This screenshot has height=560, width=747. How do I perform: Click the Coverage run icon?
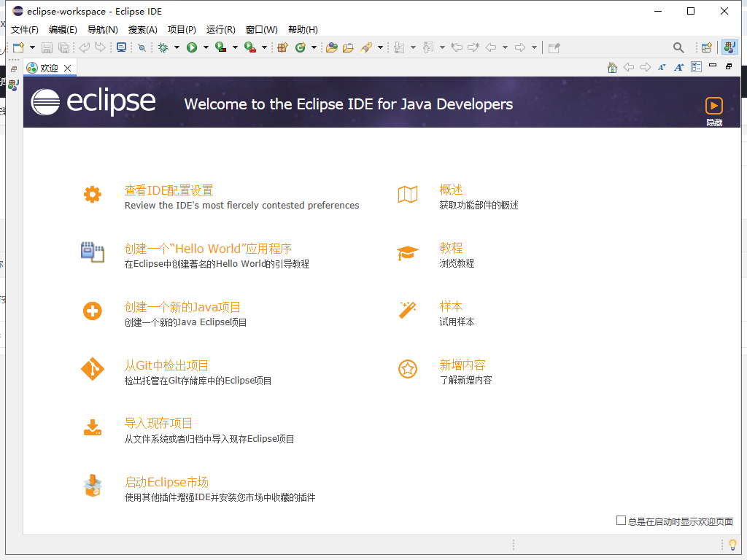coord(220,47)
